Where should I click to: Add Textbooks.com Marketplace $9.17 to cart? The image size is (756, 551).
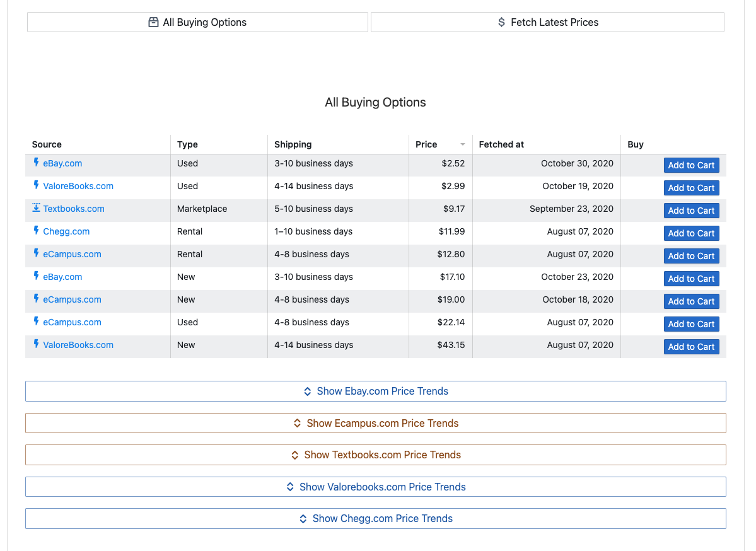coord(692,211)
